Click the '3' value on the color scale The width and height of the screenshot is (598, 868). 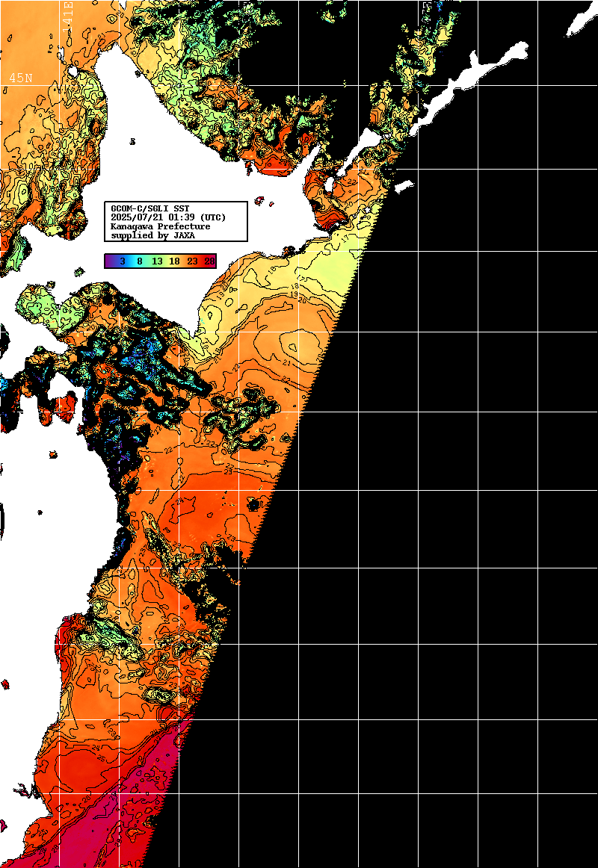123,261
